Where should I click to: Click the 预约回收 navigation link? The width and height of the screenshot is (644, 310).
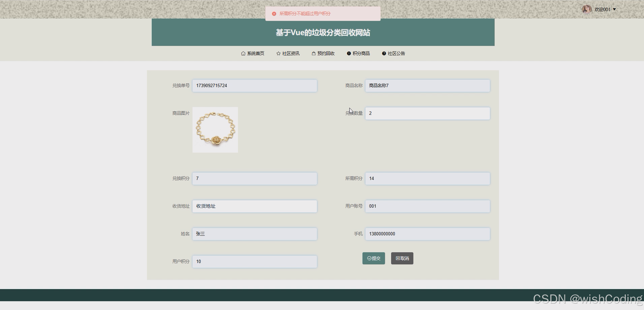pos(325,53)
